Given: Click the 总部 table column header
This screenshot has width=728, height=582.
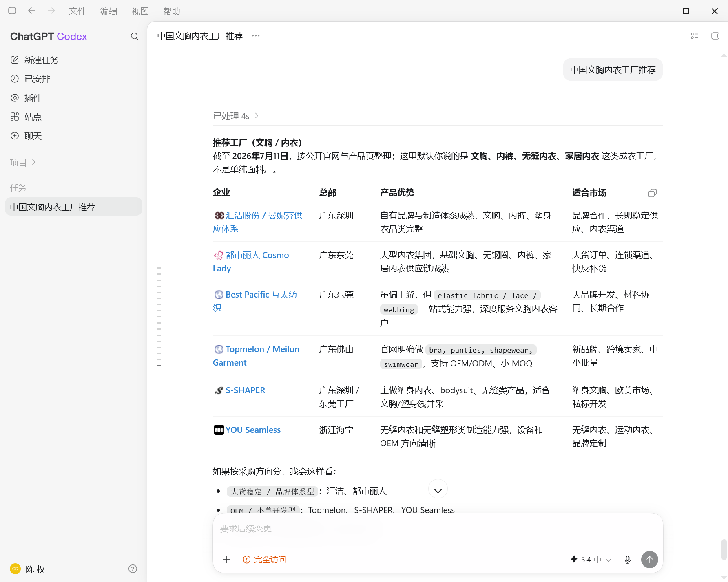Looking at the screenshot, I should click(x=328, y=193).
